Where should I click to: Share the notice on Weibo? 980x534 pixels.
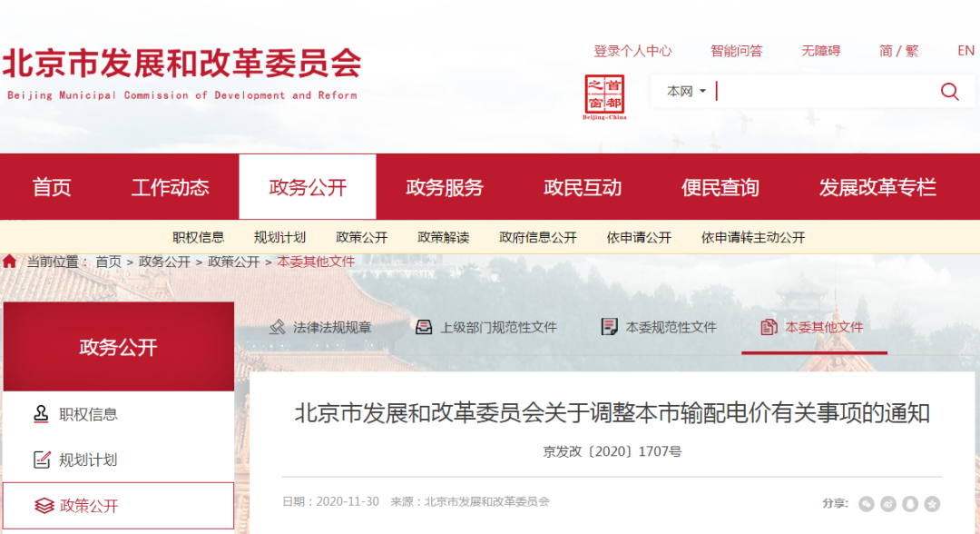click(x=887, y=502)
